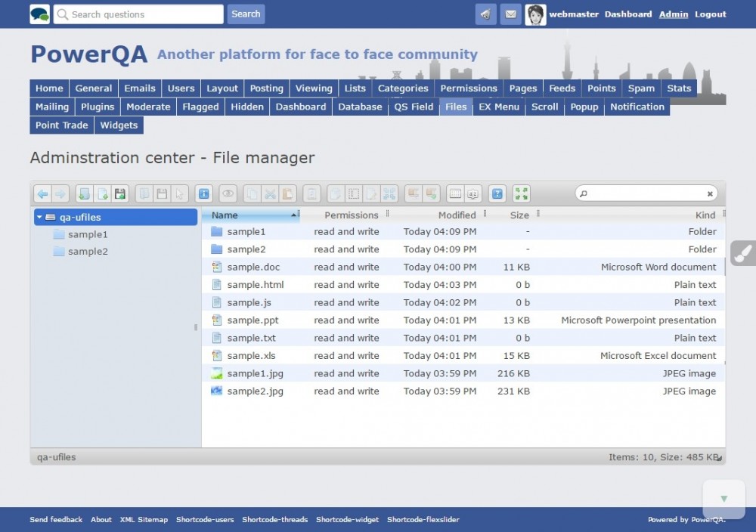Select sample.ppt in the file list
Screen dimensions: 756x532
pyautogui.click(x=253, y=320)
